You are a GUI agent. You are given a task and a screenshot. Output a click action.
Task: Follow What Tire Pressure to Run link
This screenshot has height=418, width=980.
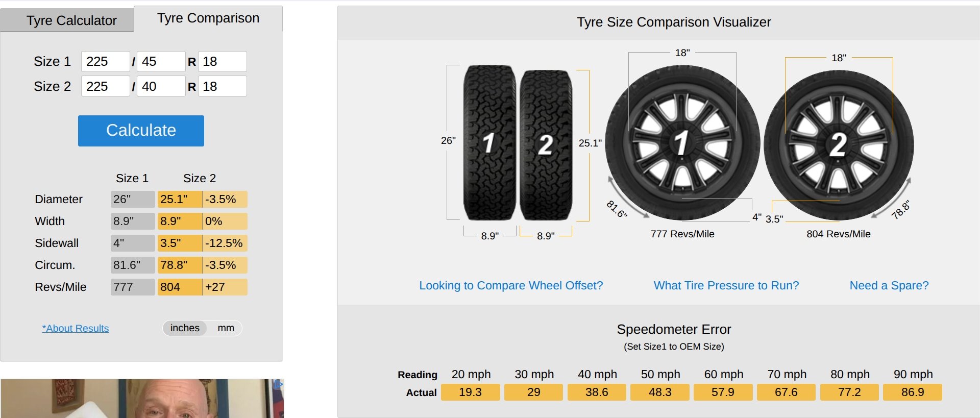pos(726,285)
